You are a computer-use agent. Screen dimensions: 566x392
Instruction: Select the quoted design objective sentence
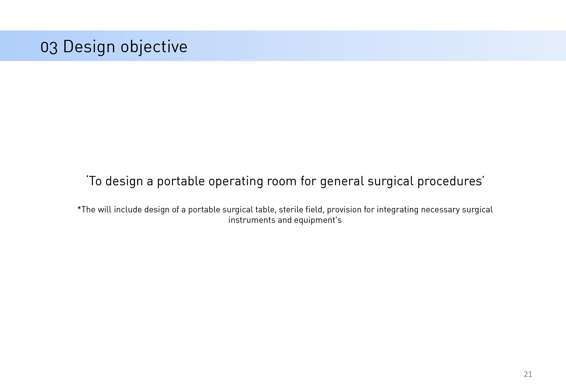pos(285,181)
